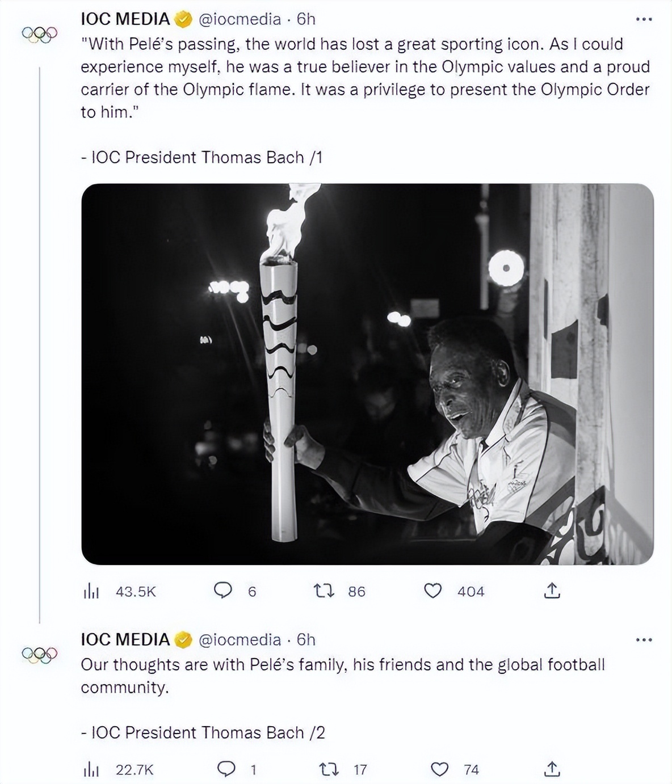This screenshot has width=672, height=784.
Task: Reply to the first tweet about Pelé
Action: 223,591
